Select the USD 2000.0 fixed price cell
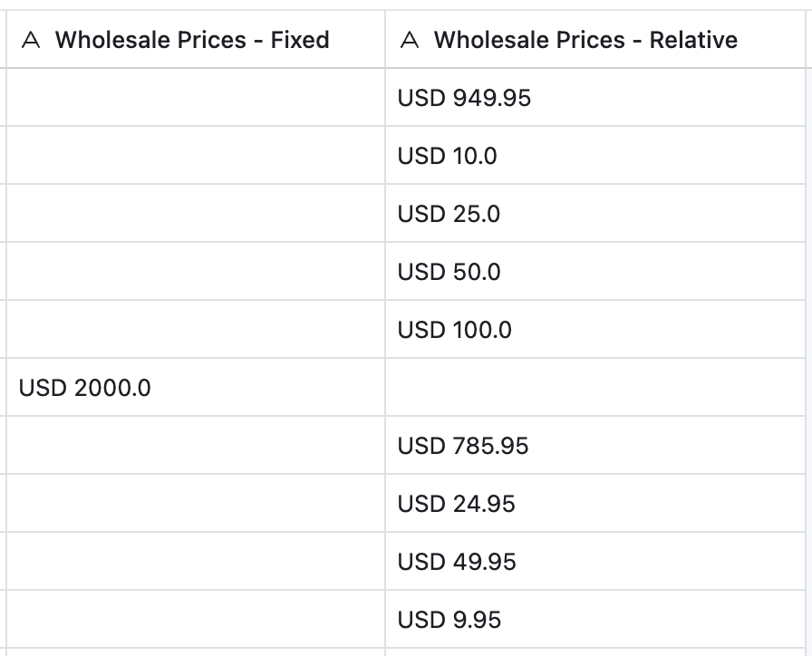Image resolution: width=812 pixels, height=656 pixels. (x=85, y=388)
